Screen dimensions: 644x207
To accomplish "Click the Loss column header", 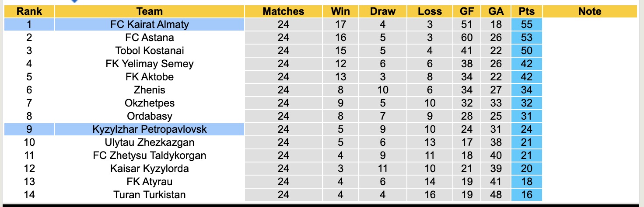I will pyautogui.click(x=430, y=11).
